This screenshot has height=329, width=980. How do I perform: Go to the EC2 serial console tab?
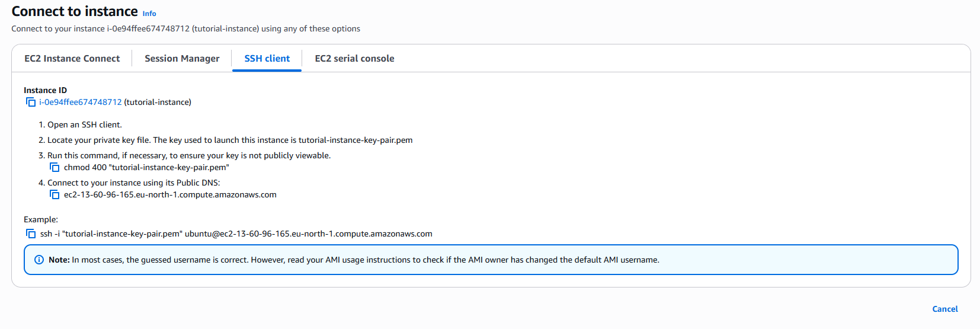[354, 58]
